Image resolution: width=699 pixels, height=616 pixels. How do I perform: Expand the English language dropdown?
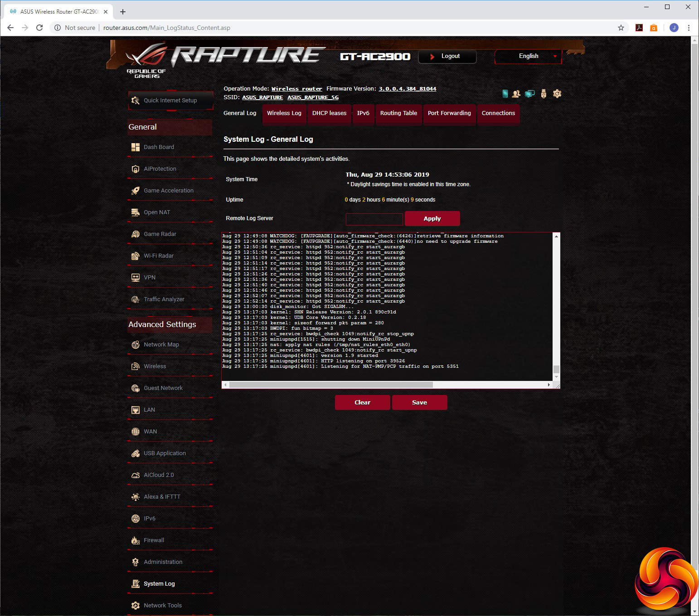528,56
